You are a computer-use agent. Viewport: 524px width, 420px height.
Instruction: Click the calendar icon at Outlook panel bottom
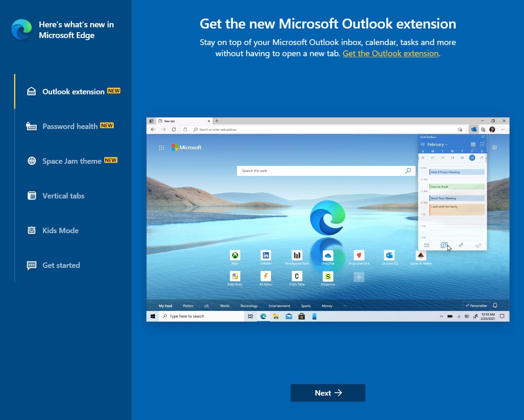coord(444,245)
